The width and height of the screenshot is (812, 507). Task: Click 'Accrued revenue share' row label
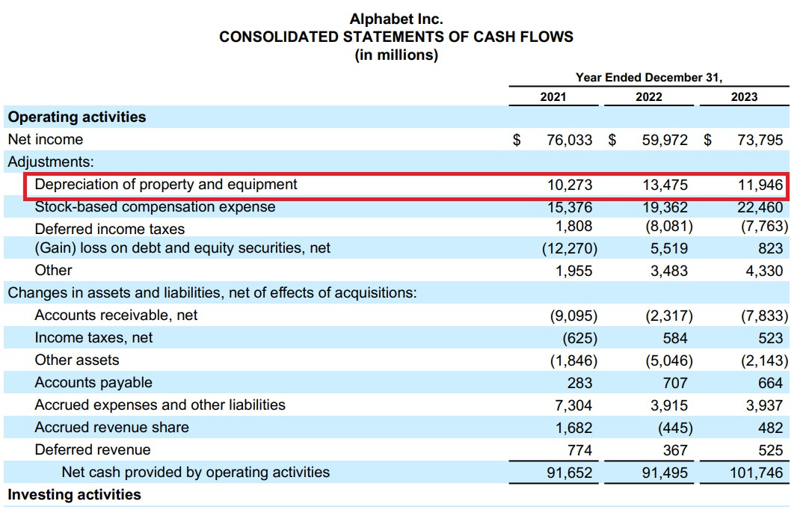tap(112, 427)
